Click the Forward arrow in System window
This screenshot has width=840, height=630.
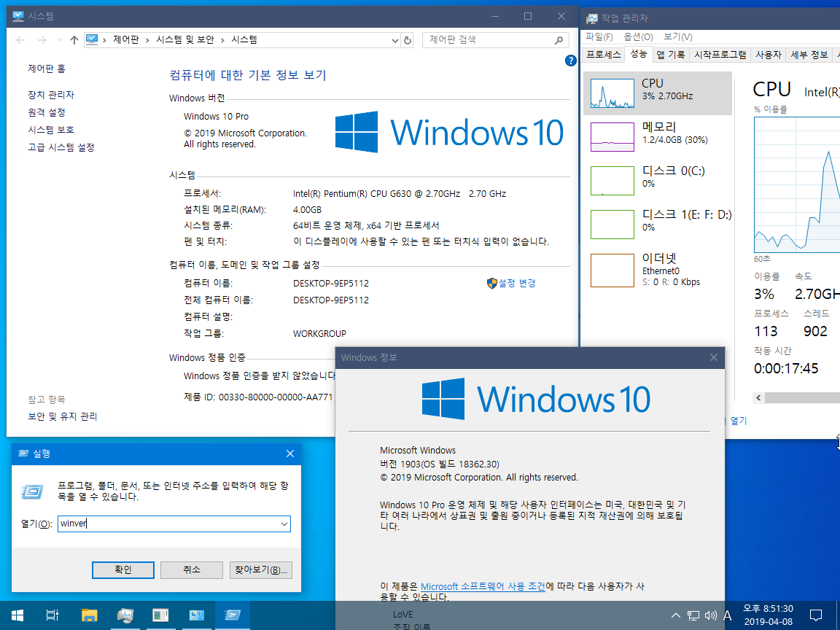coord(42,39)
